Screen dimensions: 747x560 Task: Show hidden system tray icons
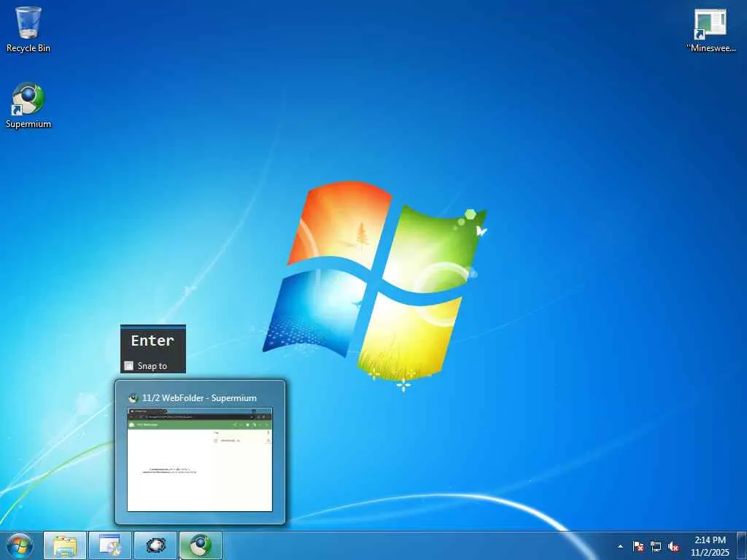point(620,547)
